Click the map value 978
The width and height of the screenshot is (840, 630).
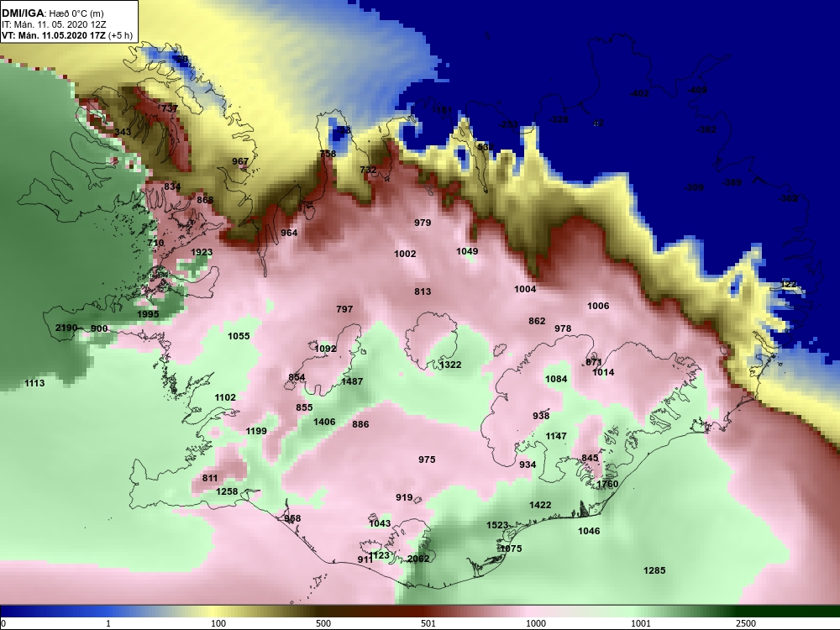click(x=563, y=328)
